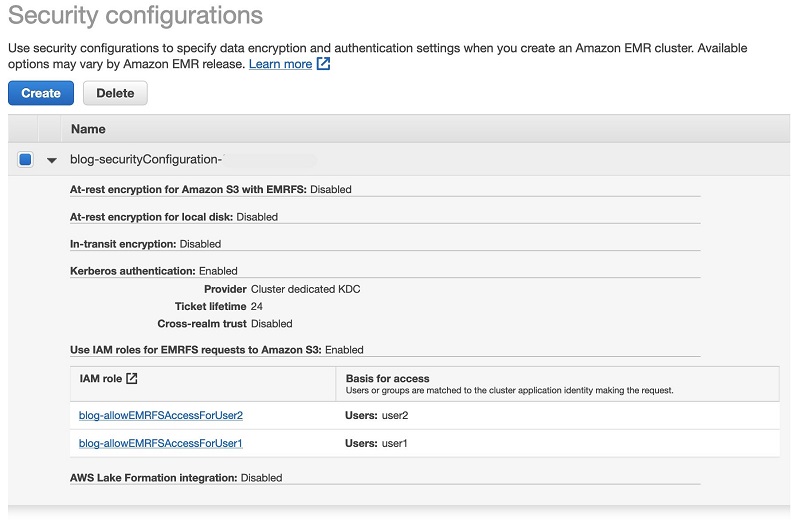Select the blog-securityConfiguration- name text
The width and height of the screenshot is (800, 520).
tap(145, 159)
